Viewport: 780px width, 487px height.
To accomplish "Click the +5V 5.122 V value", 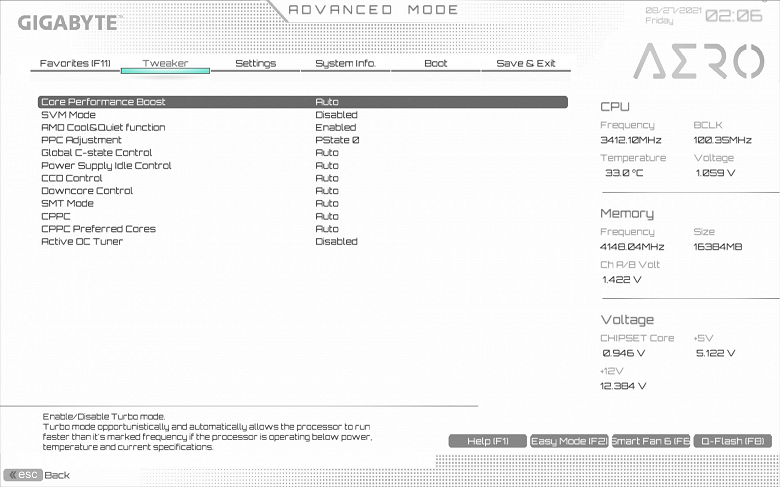I will coord(715,353).
